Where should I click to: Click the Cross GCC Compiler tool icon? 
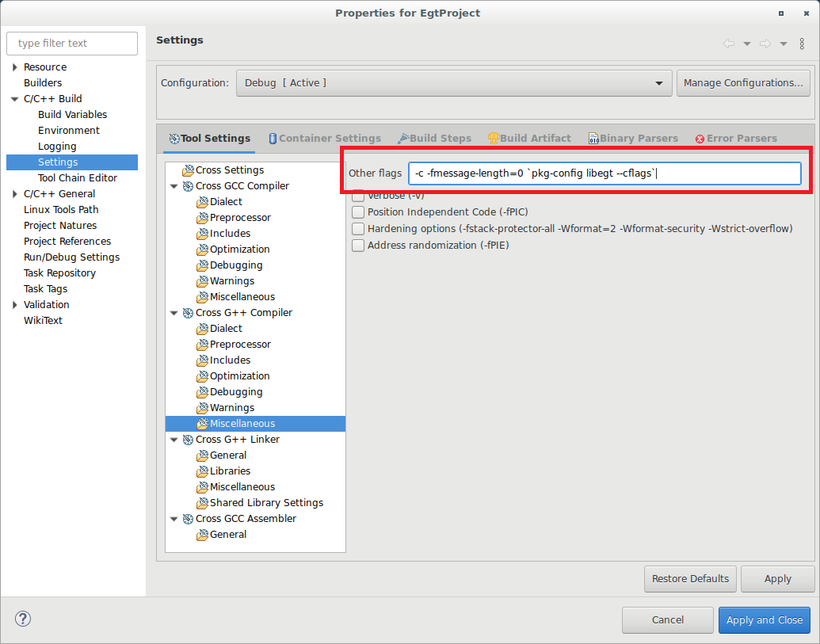pyautogui.click(x=188, y=186)
